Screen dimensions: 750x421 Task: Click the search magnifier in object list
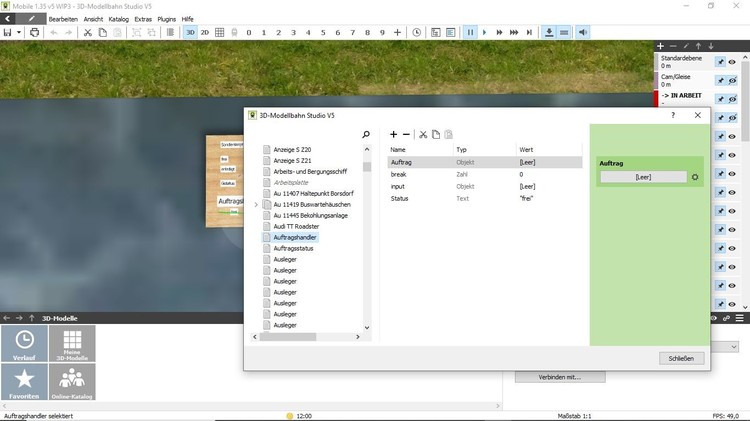click(366, 134)
